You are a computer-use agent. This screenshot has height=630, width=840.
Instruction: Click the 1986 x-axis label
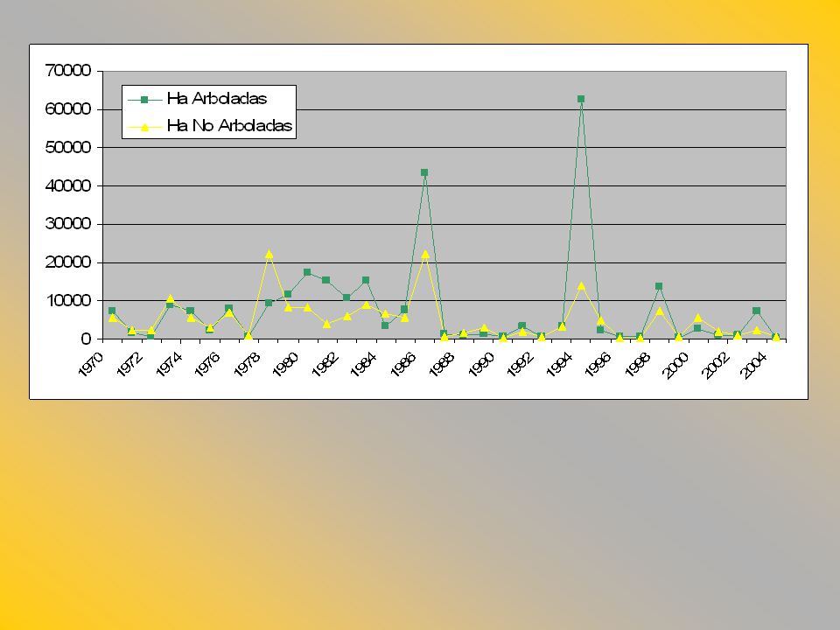tap(402, 364)
